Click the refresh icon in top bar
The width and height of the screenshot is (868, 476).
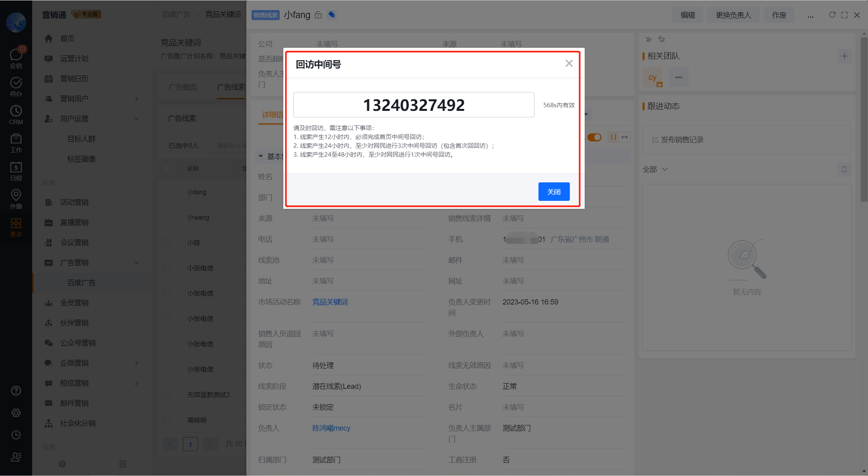pos(832,15)
